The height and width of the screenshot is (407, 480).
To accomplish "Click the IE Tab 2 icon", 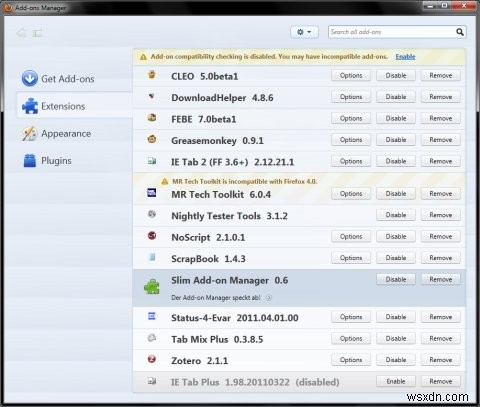I will point(152,161).
